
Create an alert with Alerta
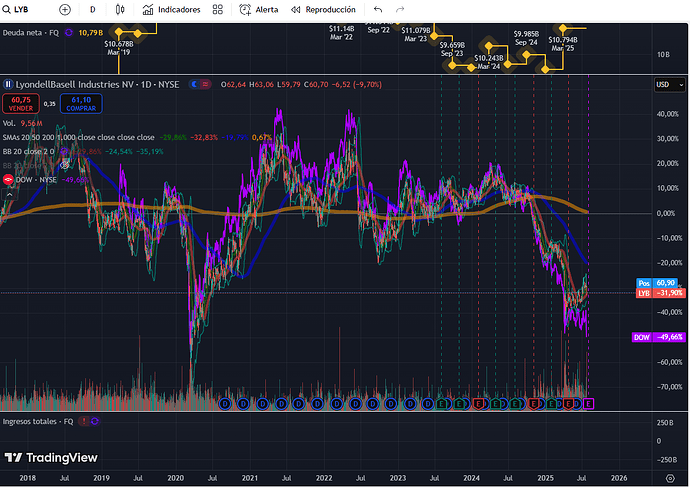click(258, 9)
